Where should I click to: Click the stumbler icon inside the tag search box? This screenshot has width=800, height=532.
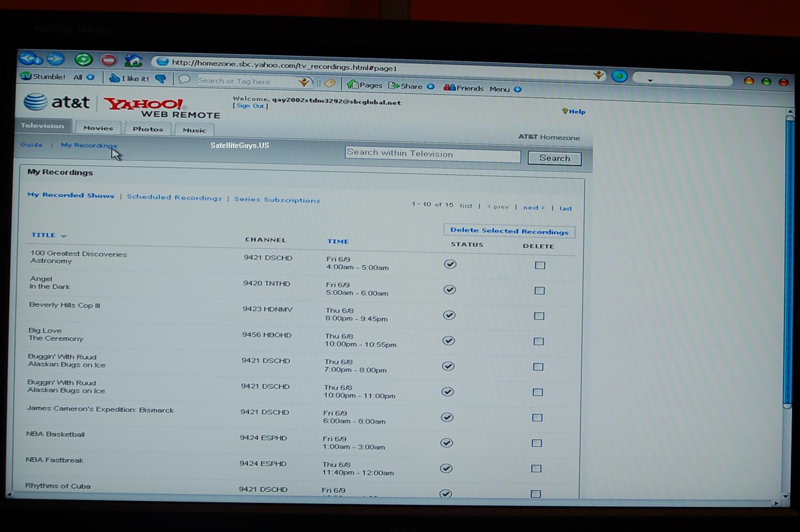click(304, 82)
